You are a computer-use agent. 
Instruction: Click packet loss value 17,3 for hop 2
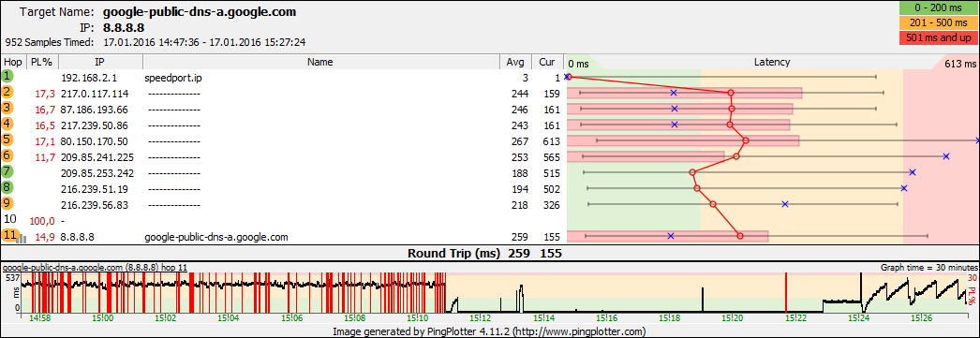[46, 94]
